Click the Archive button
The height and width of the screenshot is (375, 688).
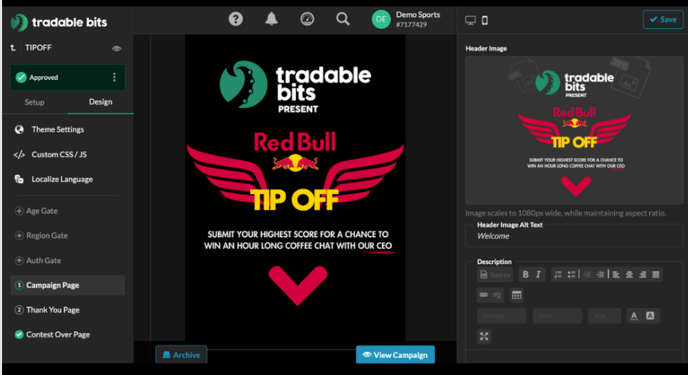(x=181, y=355)
